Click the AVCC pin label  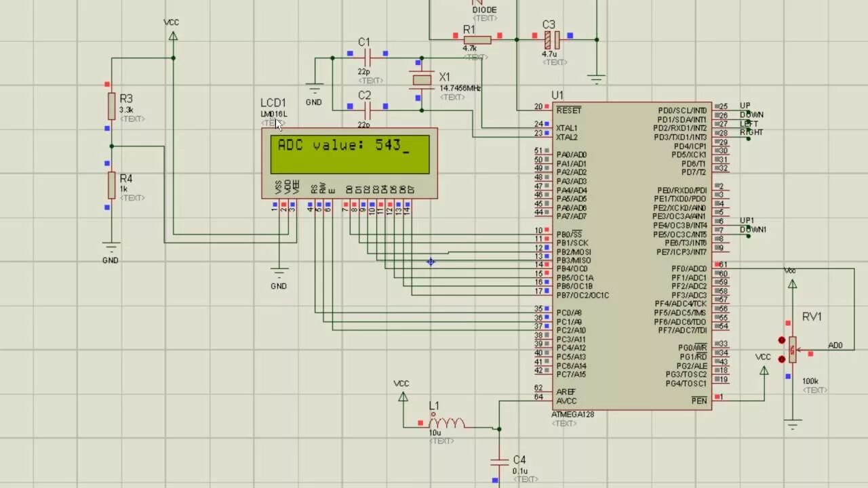(566, 401)
